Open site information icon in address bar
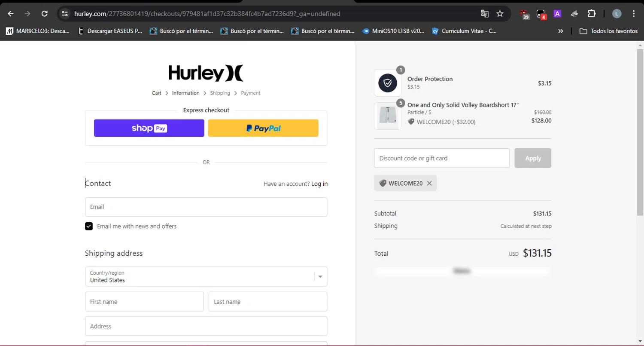This screenshot has height=346, width=644. point(65,14)
